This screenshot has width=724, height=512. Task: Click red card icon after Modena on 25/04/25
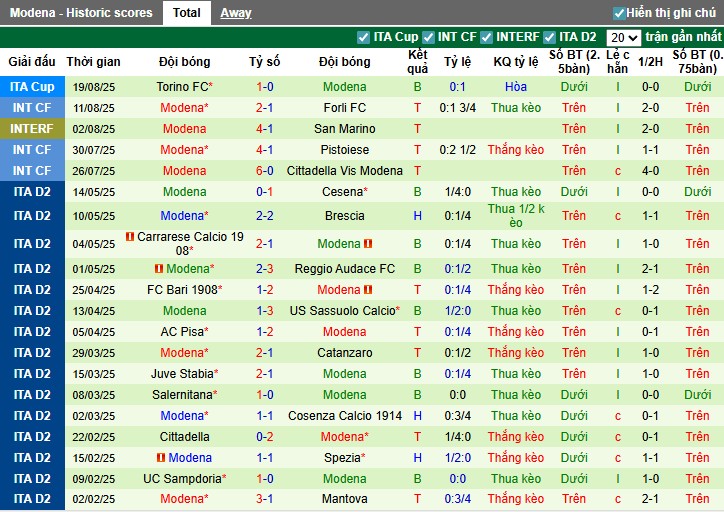[369, 290]
